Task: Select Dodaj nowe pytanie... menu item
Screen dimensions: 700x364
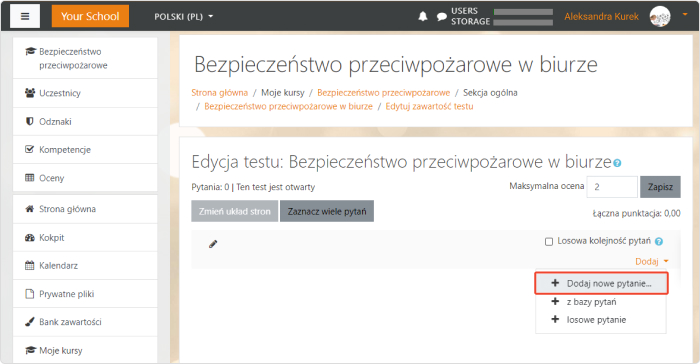Action: click(x=601, y=283)
